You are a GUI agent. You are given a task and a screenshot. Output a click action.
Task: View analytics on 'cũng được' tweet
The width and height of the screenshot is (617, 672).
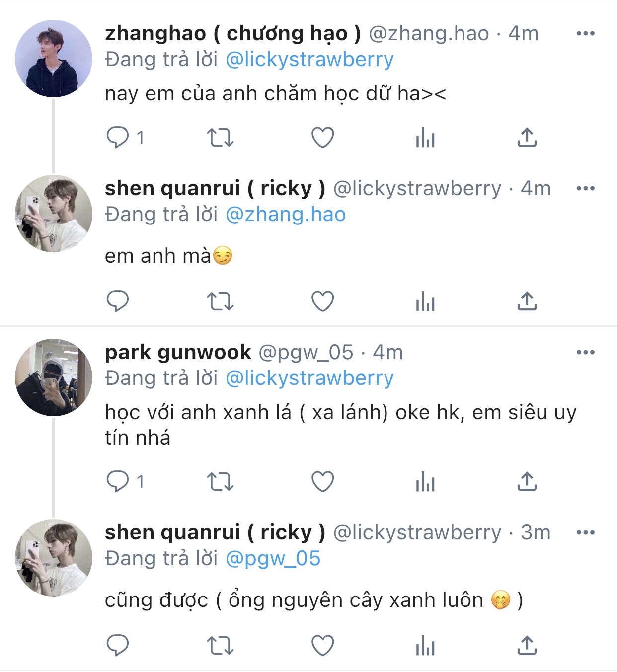pos(425,646)
